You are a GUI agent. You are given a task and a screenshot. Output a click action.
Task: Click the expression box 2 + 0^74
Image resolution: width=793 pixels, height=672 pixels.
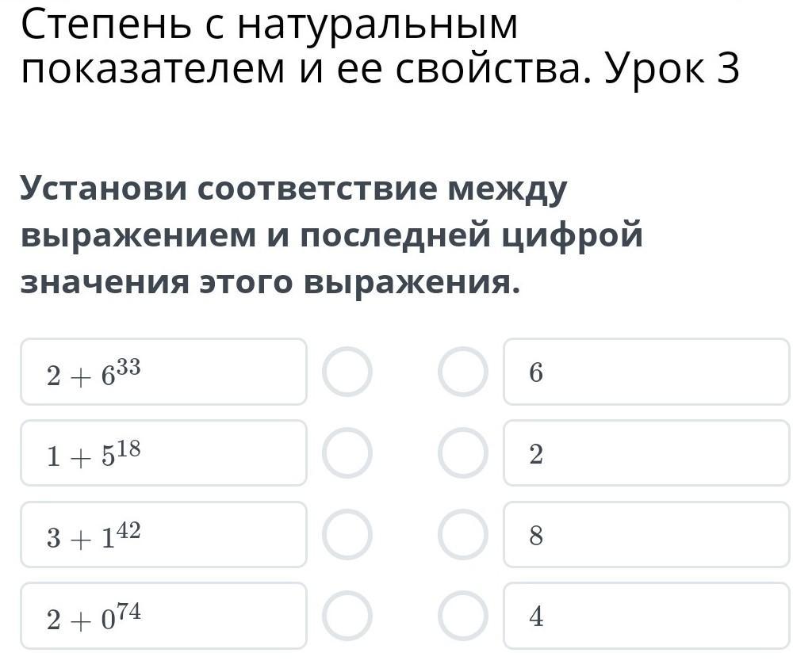click(163, 616)
